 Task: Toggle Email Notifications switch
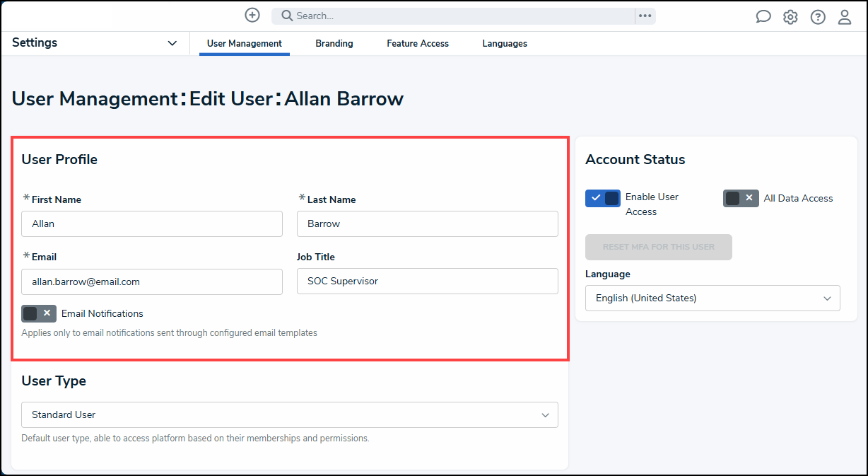tap(39, 313)
